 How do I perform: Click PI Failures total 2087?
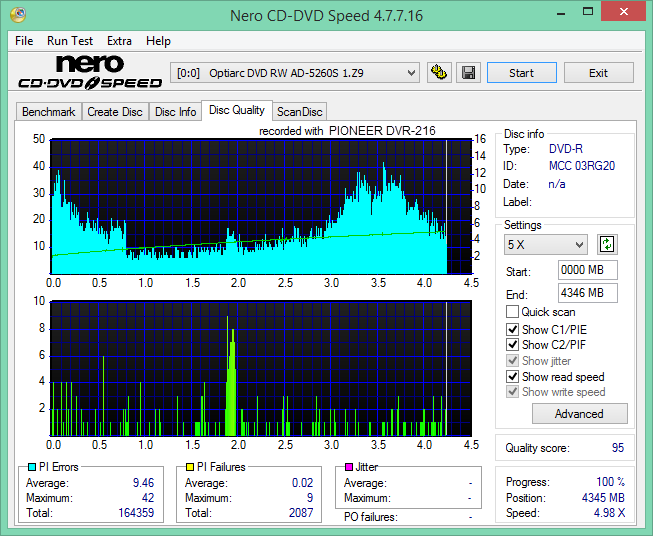pyautogui.click(x=301, y=513)
